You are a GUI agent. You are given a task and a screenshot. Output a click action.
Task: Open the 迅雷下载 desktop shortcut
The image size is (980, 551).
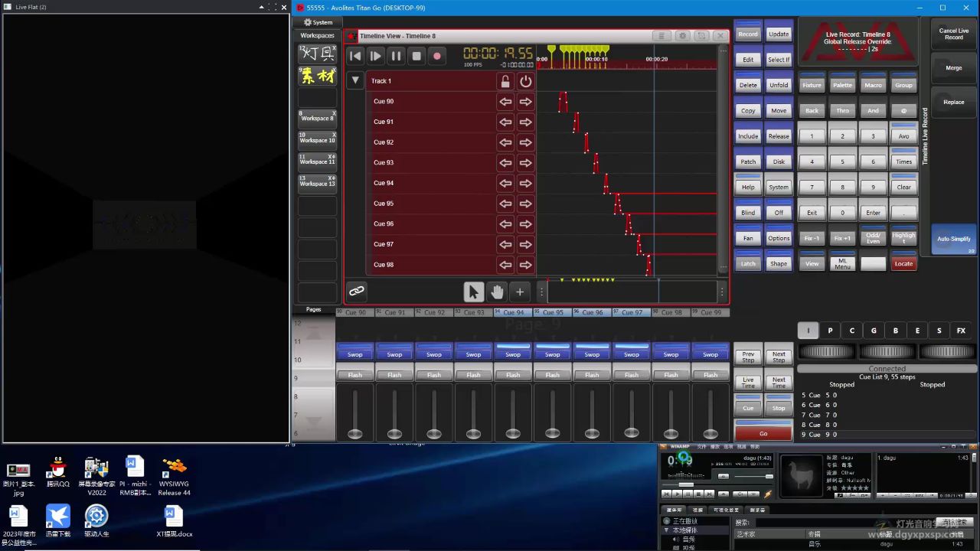[57, 521]
